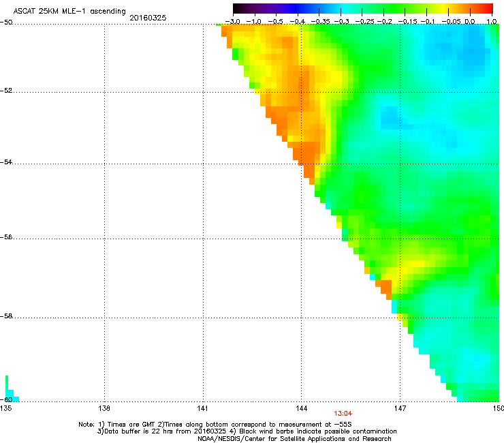Click the colorbar value '-0.25'
The width and height of the screenshot is (504, 443).
[365, 22]
